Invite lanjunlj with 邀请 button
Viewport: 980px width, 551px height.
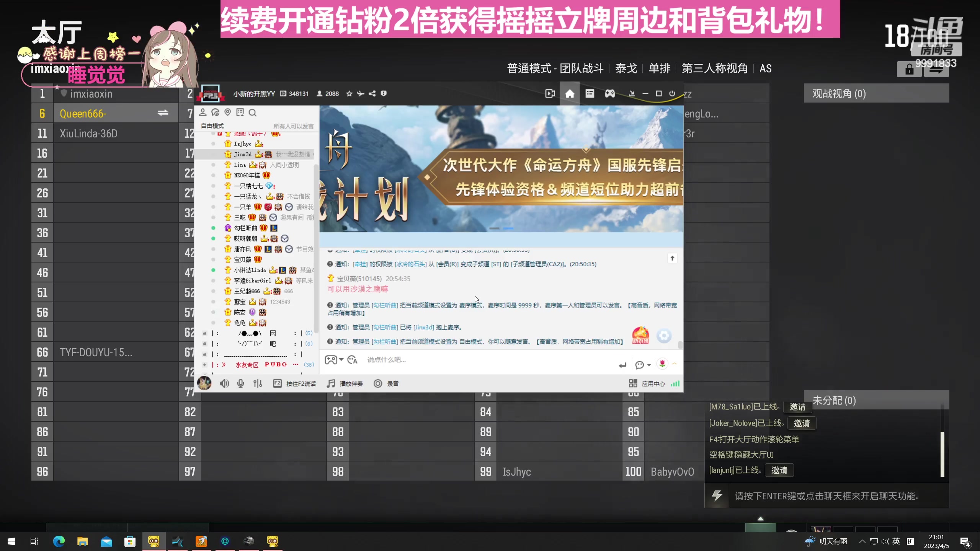tap(779, 470)
